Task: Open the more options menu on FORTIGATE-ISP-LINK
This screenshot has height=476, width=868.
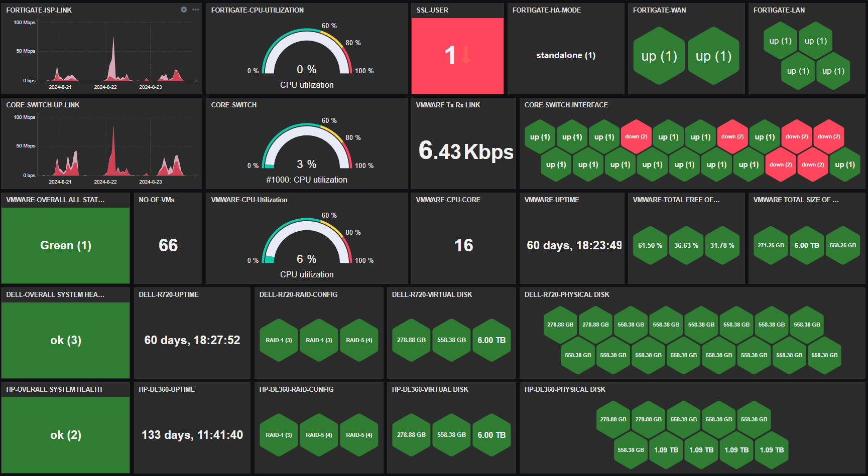Action: pyautogui.click(x=195, y=10)
